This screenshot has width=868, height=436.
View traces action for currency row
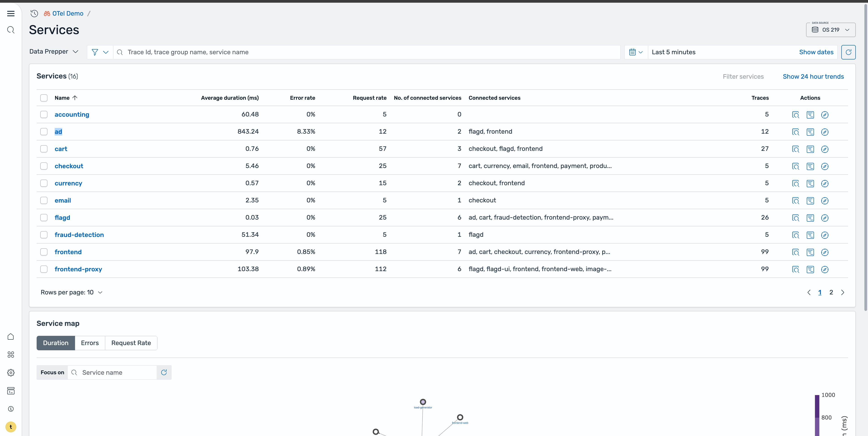pyautogui.click(x=796, y=183)
